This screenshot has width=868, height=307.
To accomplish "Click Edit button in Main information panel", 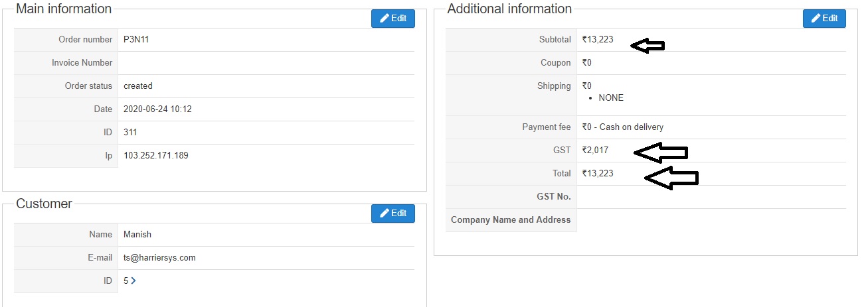I will click(x=392, y=19).
